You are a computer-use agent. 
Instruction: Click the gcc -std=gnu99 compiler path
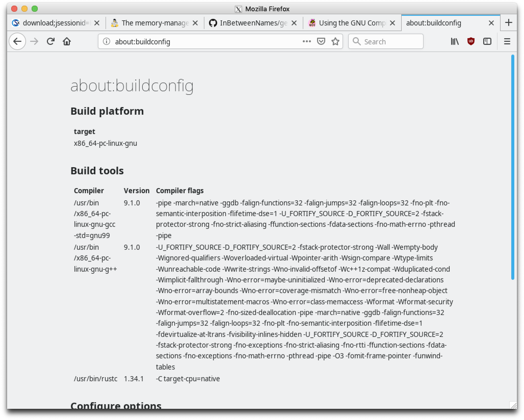click(95, 219)
